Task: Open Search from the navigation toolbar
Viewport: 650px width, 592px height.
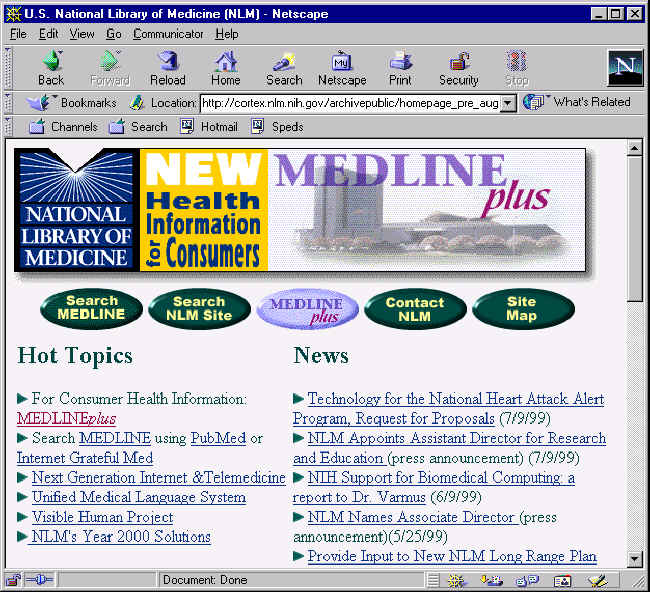Action: tap(284, 68)
